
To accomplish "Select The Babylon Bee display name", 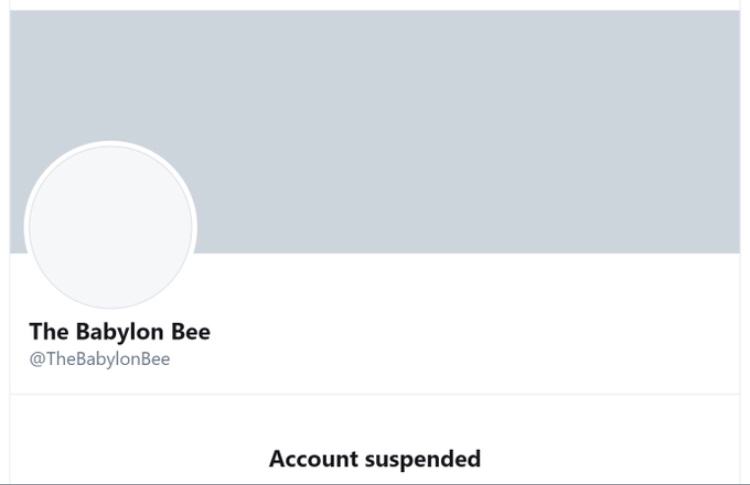I will click(x=119, y=331).
